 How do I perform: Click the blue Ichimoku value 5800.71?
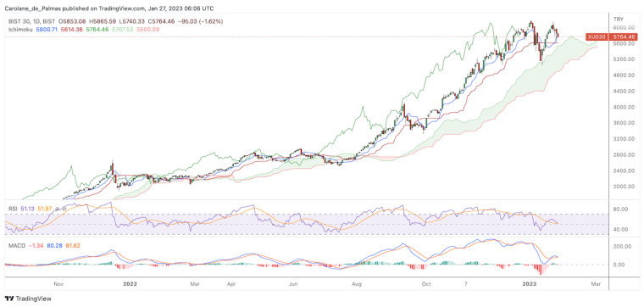(47, 30)
